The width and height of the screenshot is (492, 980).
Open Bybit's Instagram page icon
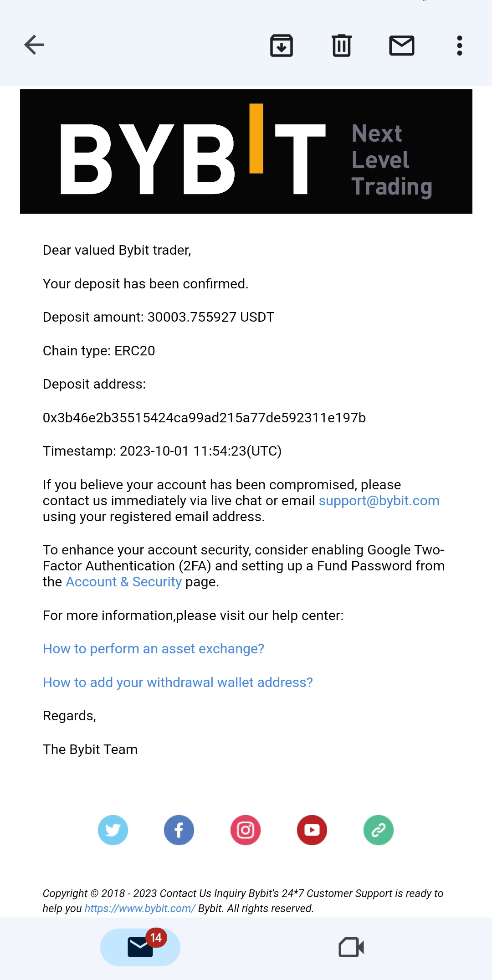click(x=246, y=830)
